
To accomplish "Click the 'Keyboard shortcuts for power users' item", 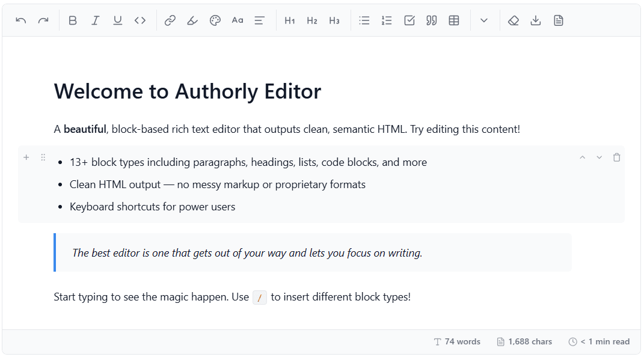I will pyautogui.click(x=152, y=206).
